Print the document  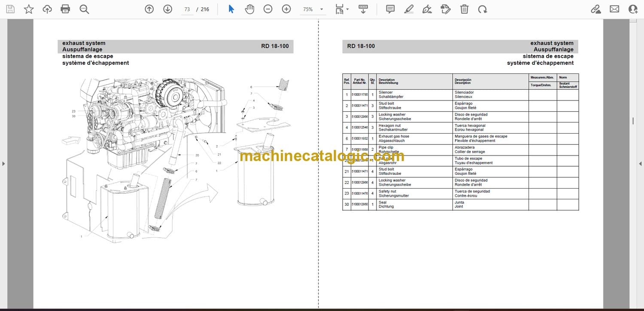coord(65,9)
